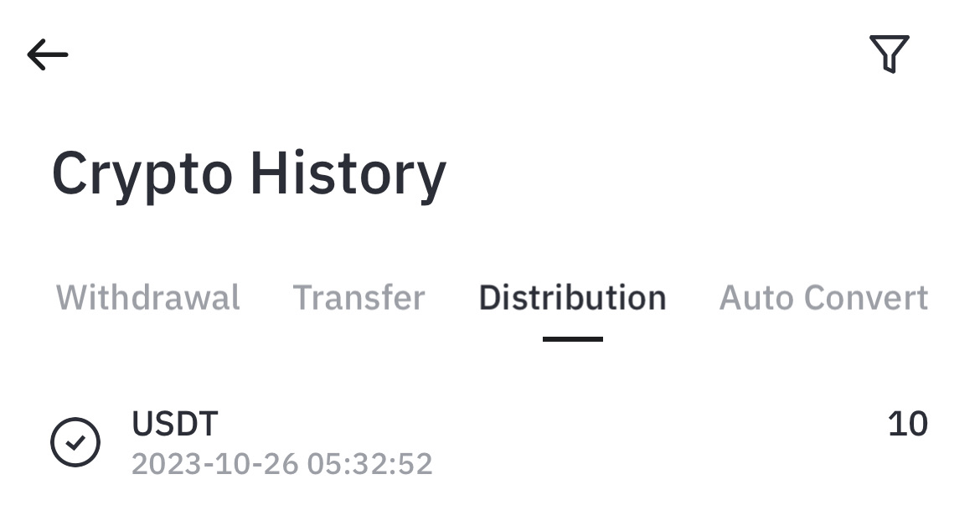The image size is (980, 531).
Task: Switch to the Withdrawal tab
Action: click(148, 298)
